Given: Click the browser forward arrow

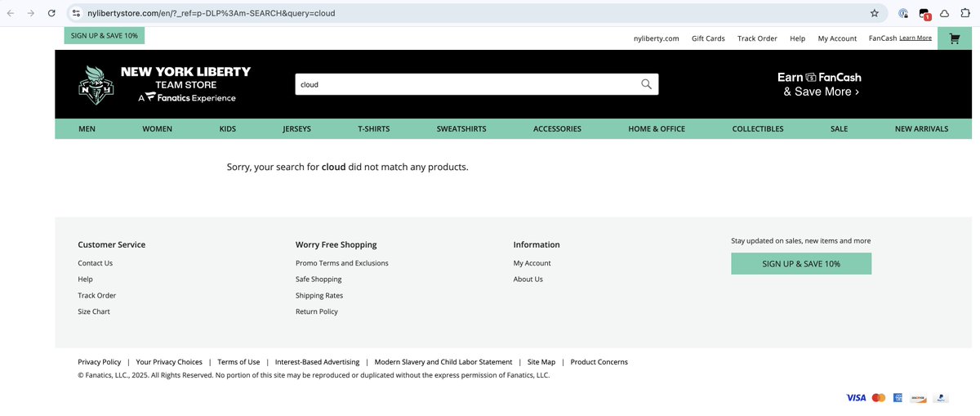Looking at the screenshot, I should (x=31, y=13).
